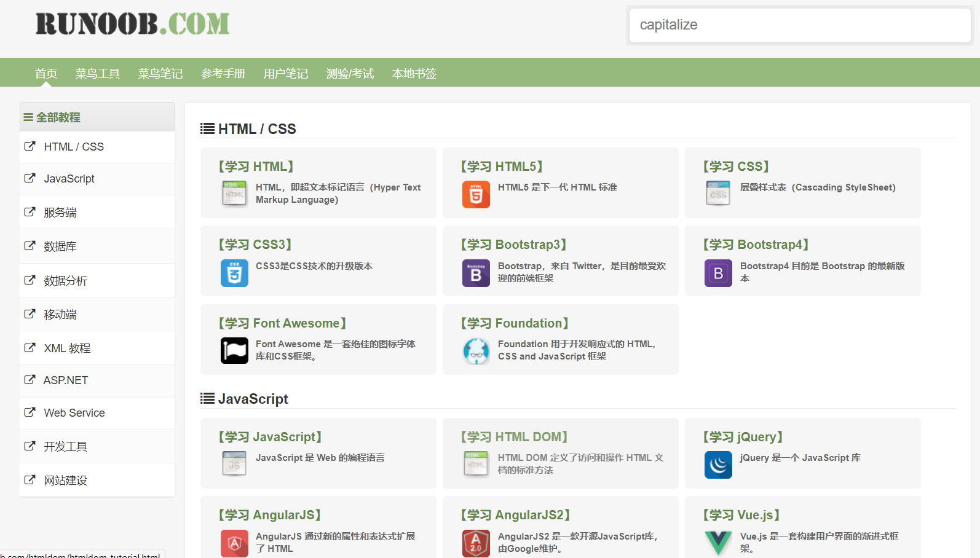
Task: Open 服务端 sidebar link
Action: 60,213
